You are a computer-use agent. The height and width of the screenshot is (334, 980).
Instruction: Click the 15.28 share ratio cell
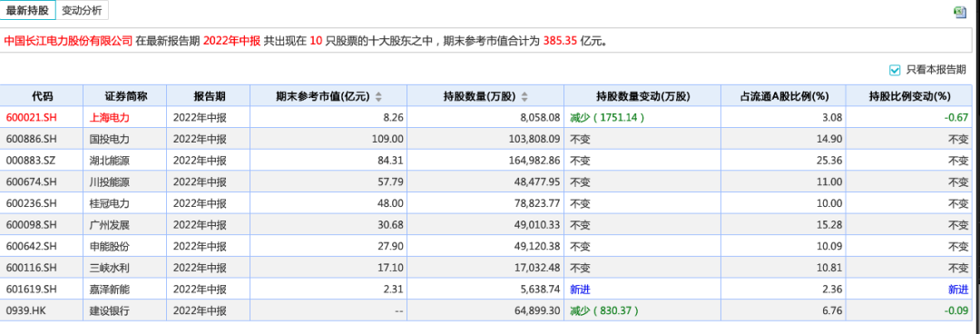click(784, 224)
